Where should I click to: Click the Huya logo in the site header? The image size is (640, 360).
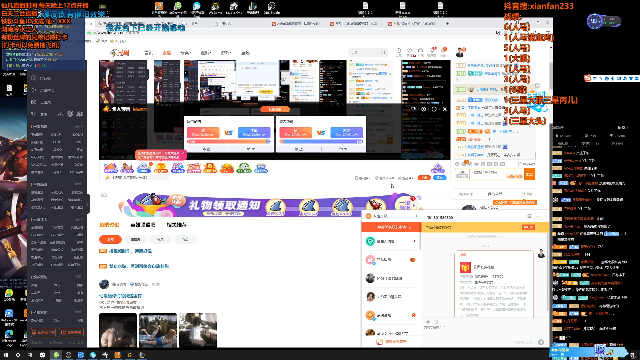(x=120, y=53)
